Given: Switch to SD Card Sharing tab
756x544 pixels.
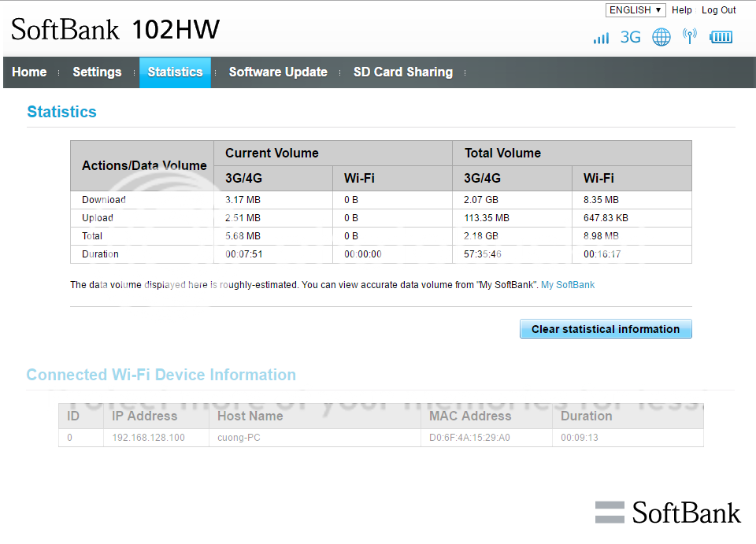Looking at the screenshot, I should tap(403, 72).
